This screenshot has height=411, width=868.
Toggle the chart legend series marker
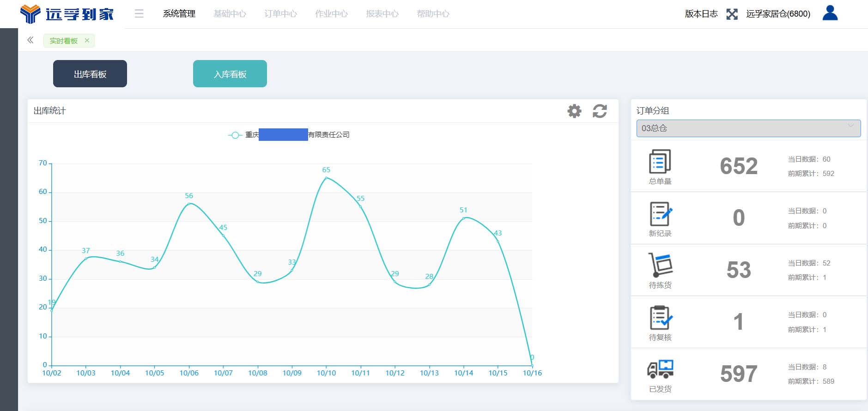click(x=235, y=135)
